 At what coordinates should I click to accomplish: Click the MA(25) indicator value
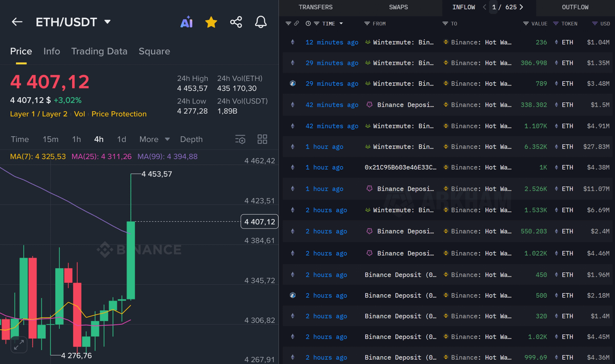(x=101, y=157)
